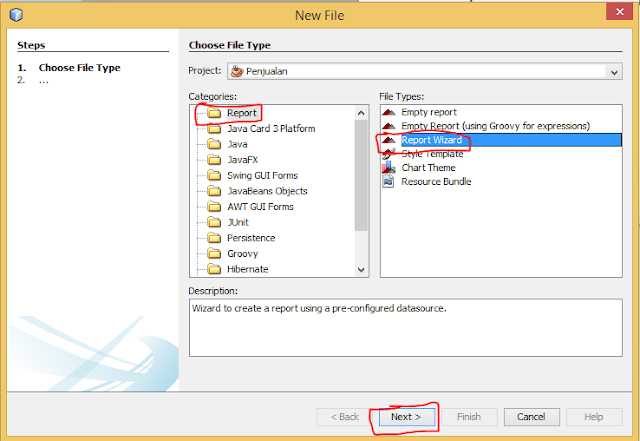Screen dimensions: 640x441
Task: Click the Persistence category folder icon
Action: click(x=214, y=238)
